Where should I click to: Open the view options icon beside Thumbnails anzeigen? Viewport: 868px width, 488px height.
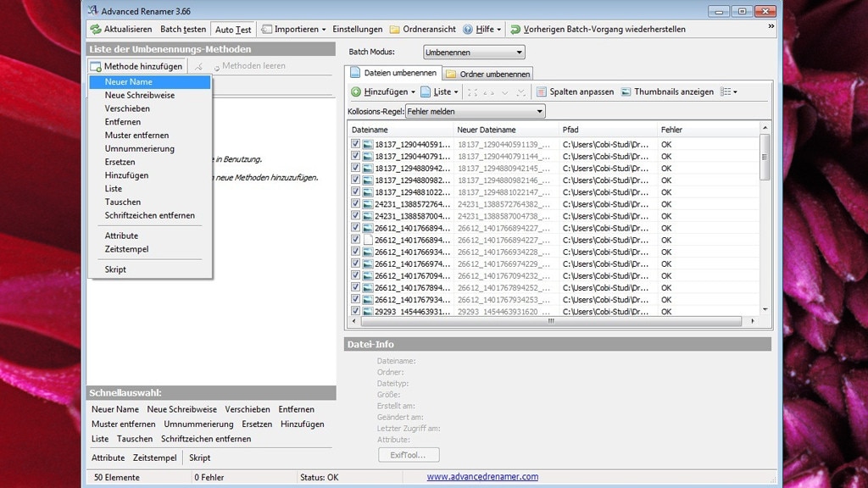(x=726, y=91)
